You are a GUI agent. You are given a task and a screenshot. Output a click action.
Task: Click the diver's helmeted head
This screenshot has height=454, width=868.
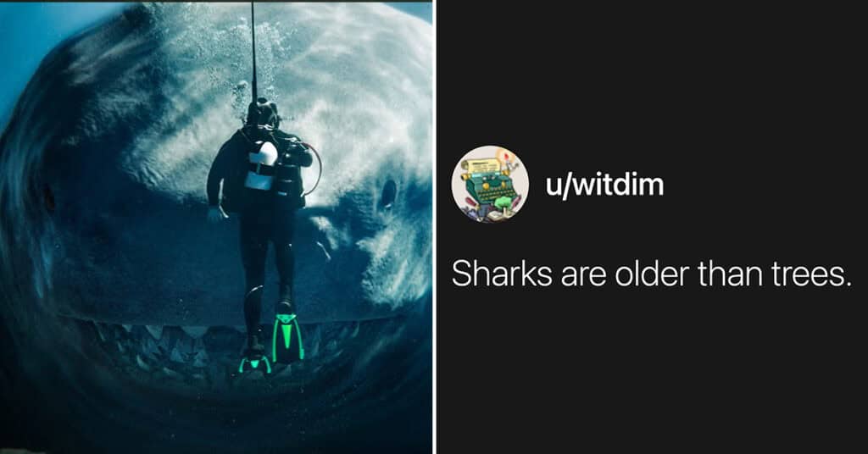point(262,113)
